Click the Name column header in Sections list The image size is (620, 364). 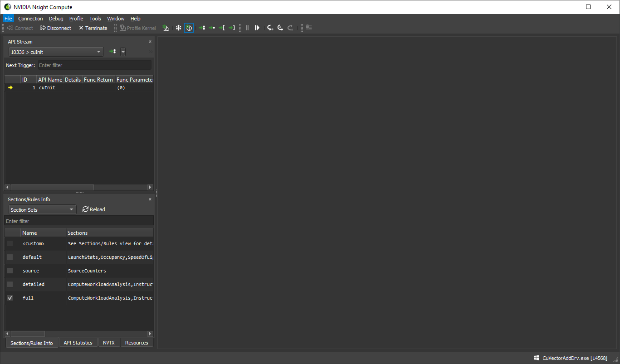click(43, 233)
